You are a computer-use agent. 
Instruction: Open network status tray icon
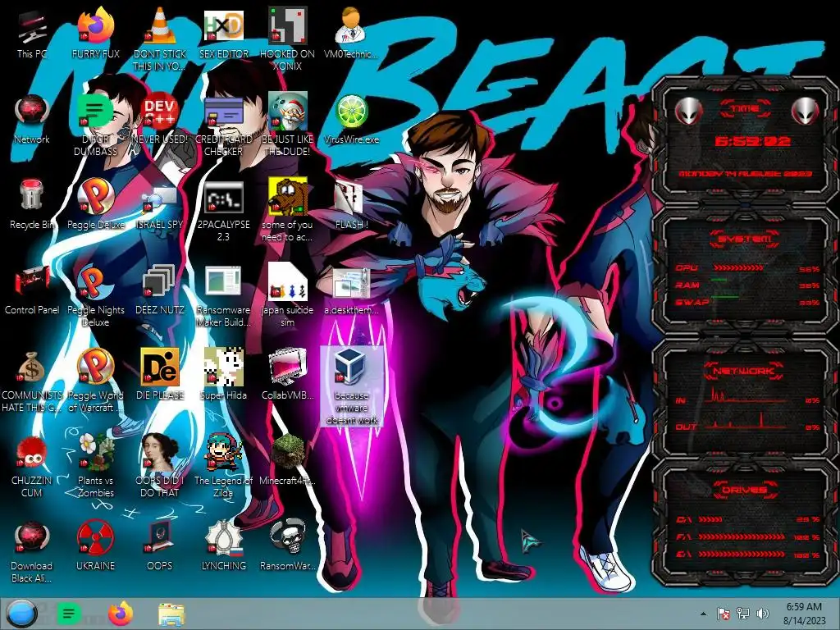(x=743, y=614)
